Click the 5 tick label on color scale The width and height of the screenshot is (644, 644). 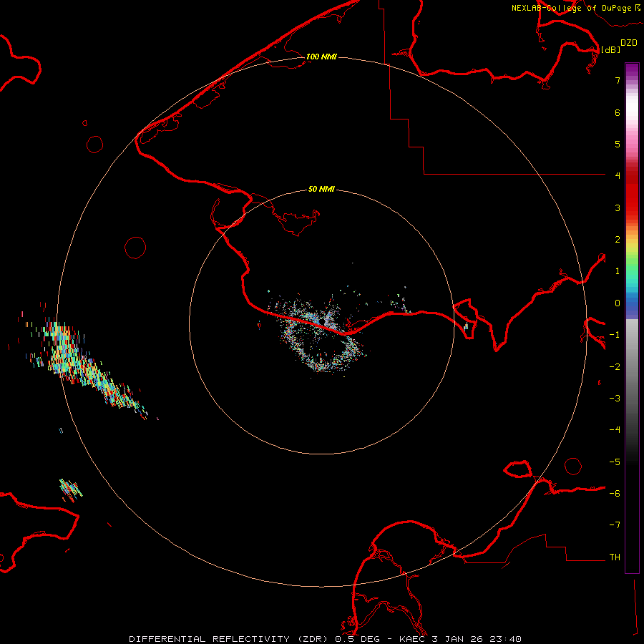pyautogui.click(x=618, y=144)
